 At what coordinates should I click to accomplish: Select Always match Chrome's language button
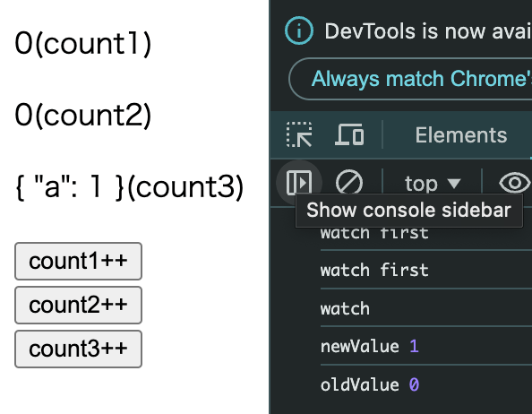click(410, 79)
